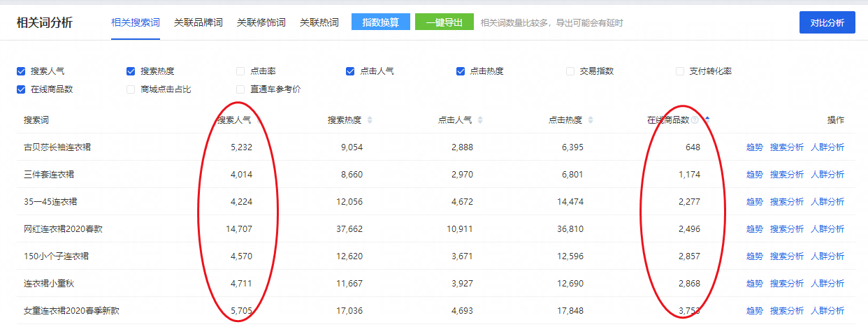This screenshot has width=868, height=327.
Task: Click 搜索分析 for 网红连衣裙2020春款 row
Action: point(786,229)
